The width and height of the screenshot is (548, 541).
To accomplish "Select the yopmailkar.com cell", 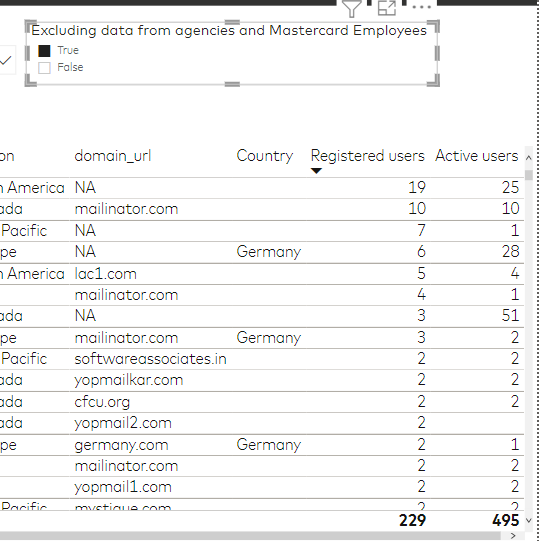I will click(129, 380).
